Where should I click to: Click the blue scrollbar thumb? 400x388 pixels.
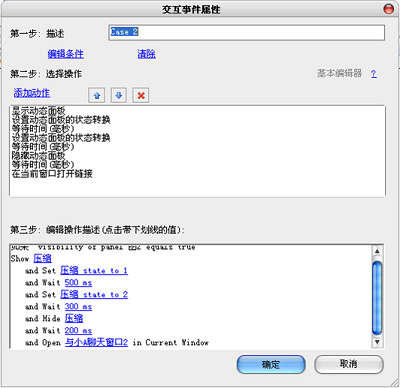click(x=377, y=298)
